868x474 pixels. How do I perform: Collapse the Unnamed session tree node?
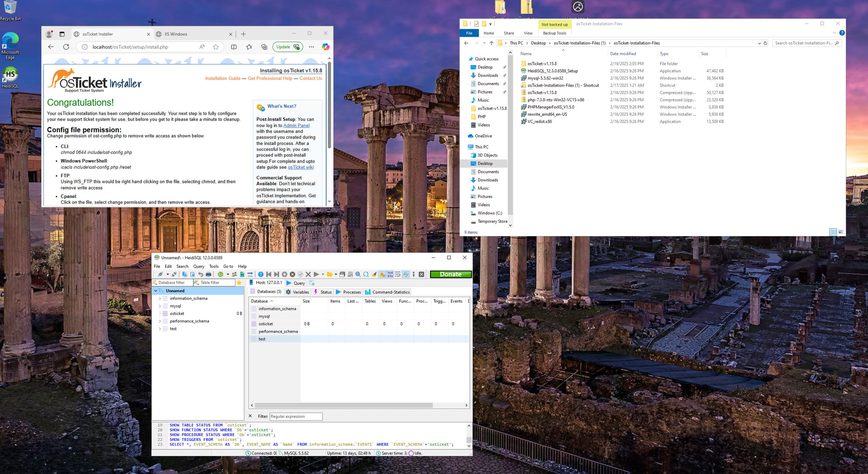point(156,291)
